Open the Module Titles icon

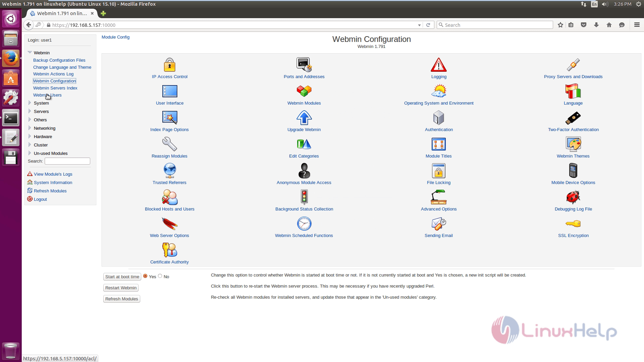click(438, 144)
